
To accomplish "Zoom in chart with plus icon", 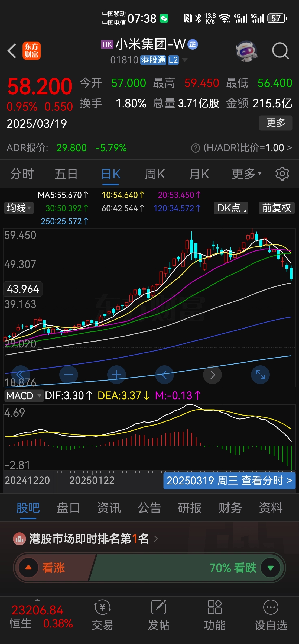I will click(116, 375).
